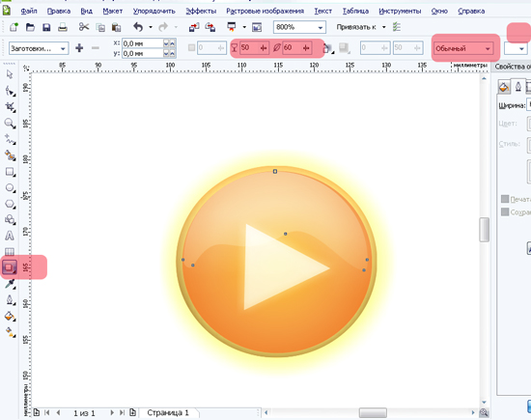
Task: Expand application launcher dropdown arrow
Action: click(244, 27)
